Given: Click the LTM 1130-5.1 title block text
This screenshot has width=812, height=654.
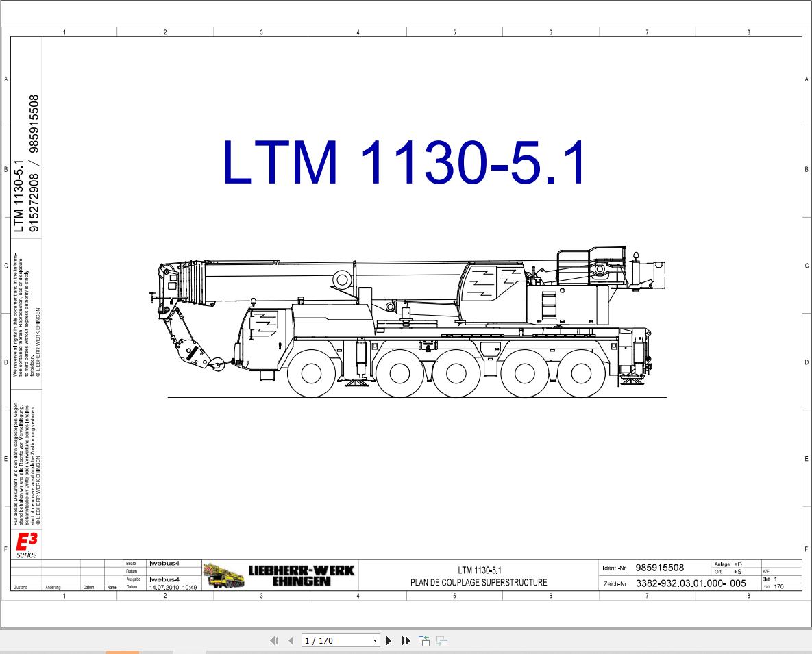Looking at the screenshot, I should pos(480,570).
